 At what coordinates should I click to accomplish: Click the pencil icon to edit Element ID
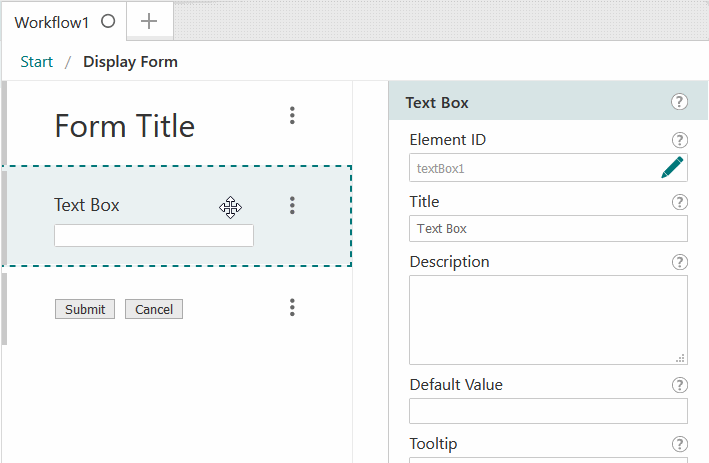672,168
